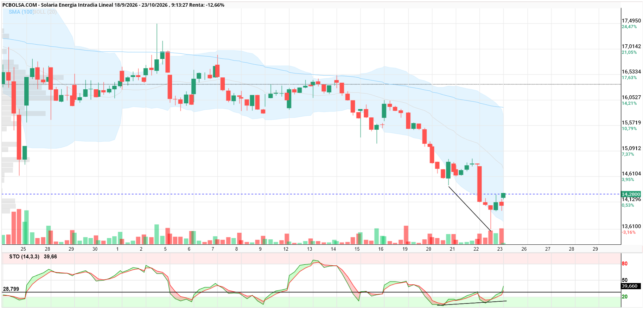Select the 28,799 horizontal line label
The height and width of the screenshot is (309, 644).
pyautogui.click(x=11, y=289)
